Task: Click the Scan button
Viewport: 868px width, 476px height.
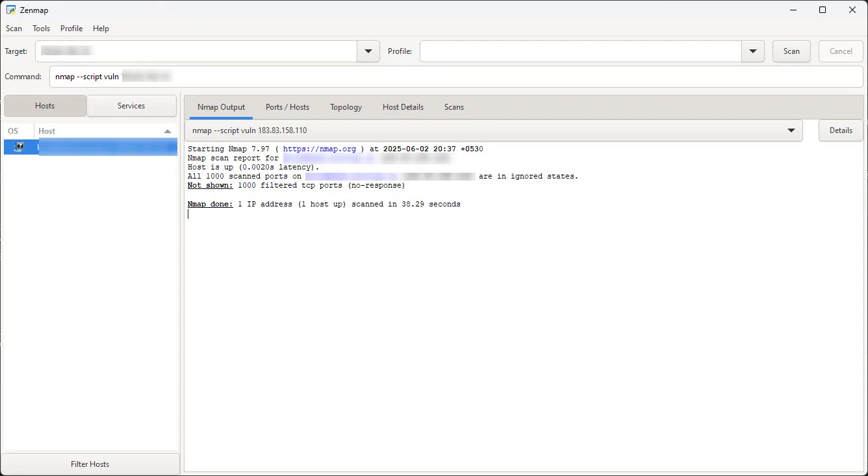Action: 791,51
